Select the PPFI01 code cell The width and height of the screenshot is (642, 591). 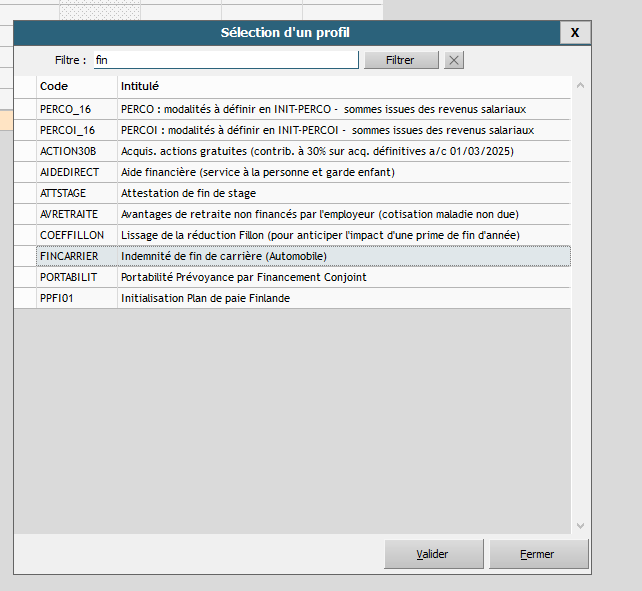tap(77, 298)
